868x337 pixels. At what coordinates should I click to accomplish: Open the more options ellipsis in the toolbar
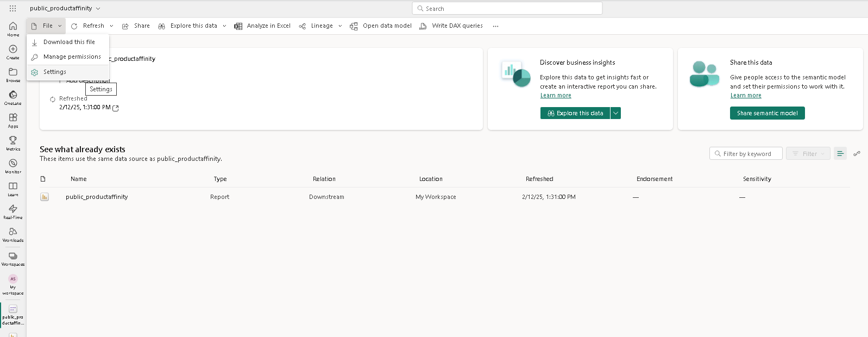coord(495,26)
